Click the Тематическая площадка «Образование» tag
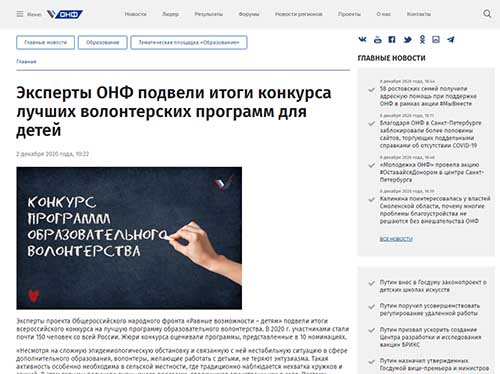Image resolution: width=500 pixels, height=374 pixels. 189,42
